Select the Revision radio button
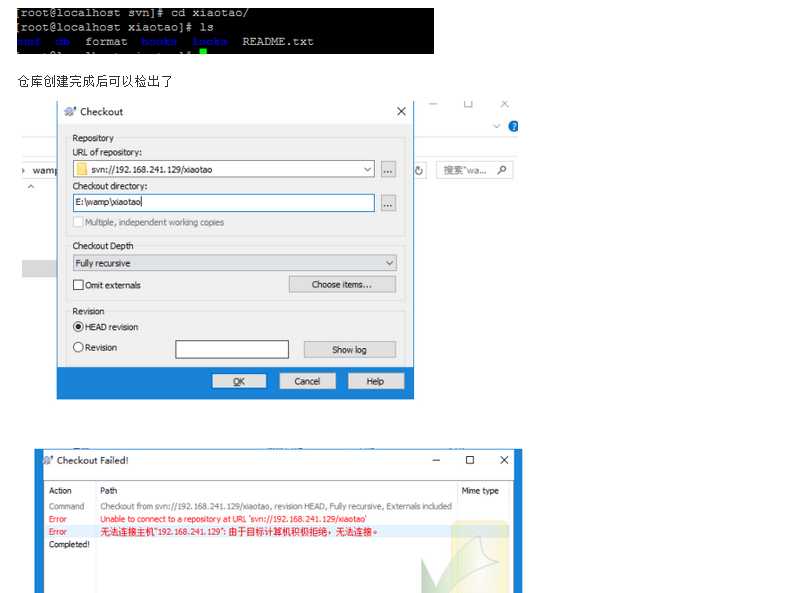 point(78,347)
